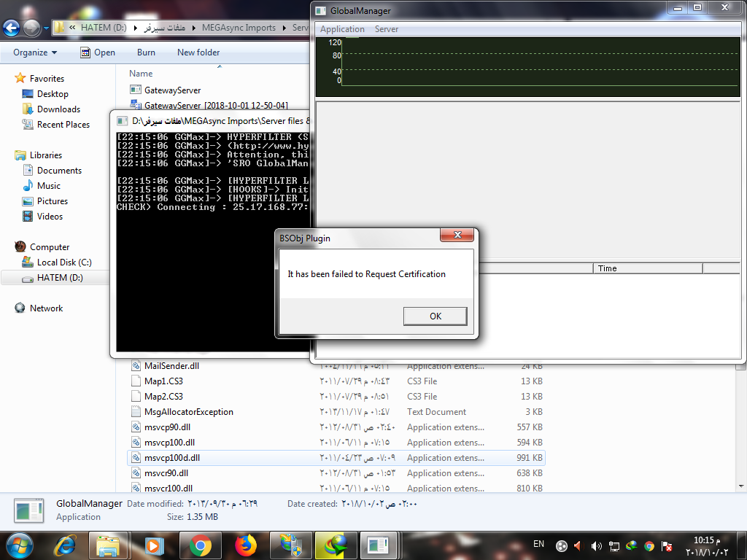This screenshot has width=747, height=560.
Task: Open Internet Download Manager taskbar icon
Action: (x=336, y=545)
